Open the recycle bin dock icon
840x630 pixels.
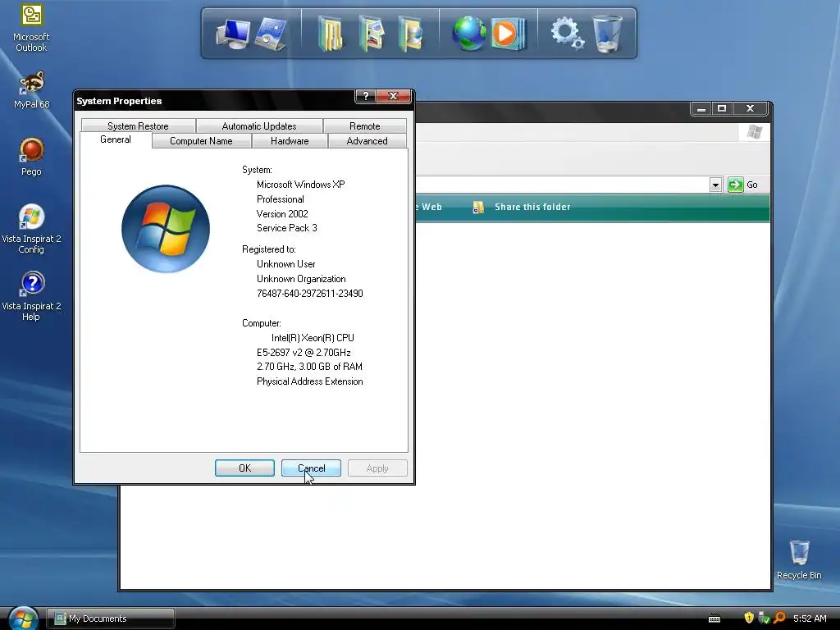607,34
